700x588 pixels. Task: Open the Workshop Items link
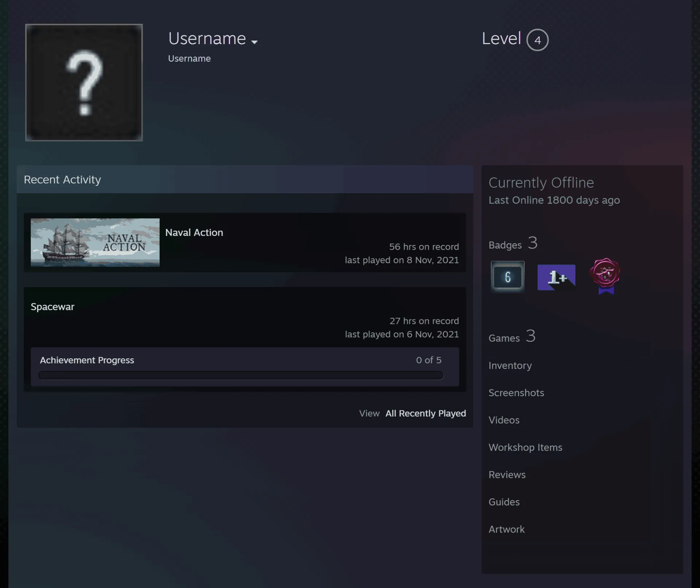(x=525, y=448)
